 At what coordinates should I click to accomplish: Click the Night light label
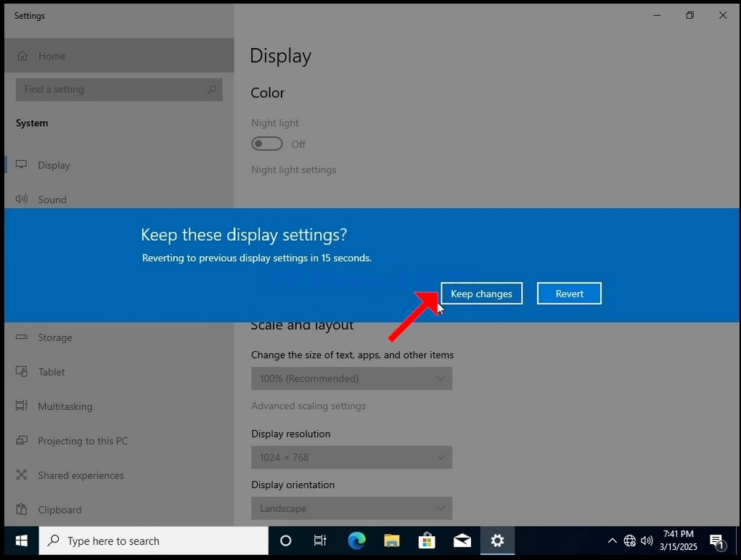[274, 123]
